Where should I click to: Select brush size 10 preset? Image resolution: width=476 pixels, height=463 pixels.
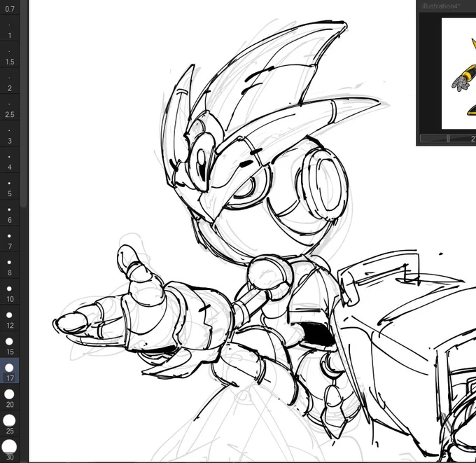pos(9,291)
